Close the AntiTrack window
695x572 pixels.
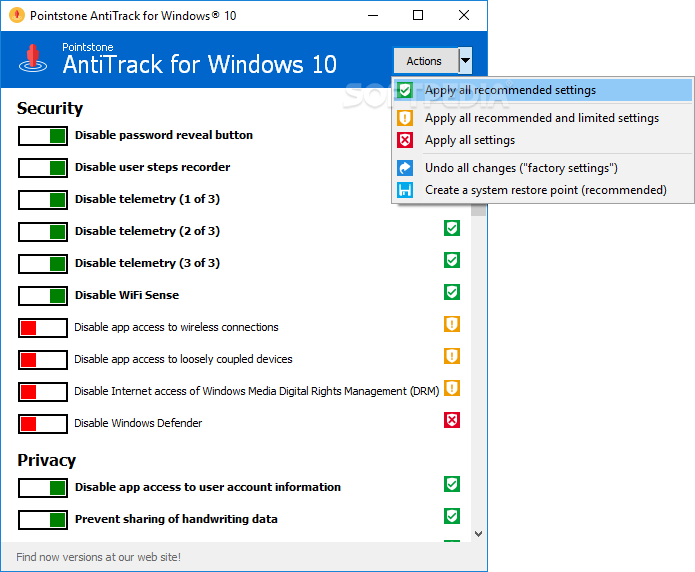pos(464,16)
